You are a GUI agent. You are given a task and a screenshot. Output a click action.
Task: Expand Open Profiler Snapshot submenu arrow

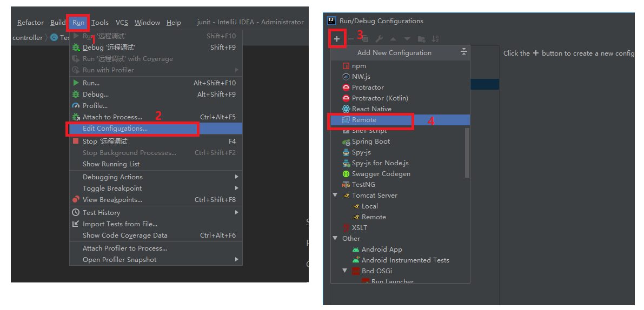(237, 260)
